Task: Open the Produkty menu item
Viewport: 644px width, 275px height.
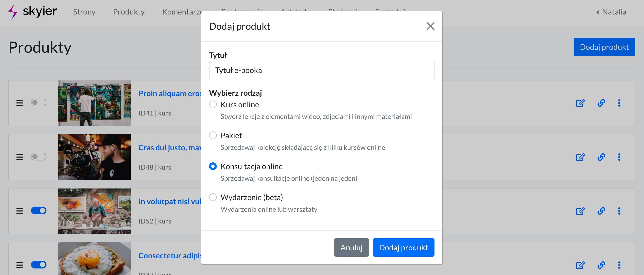Action: click(x=129, y=12)
